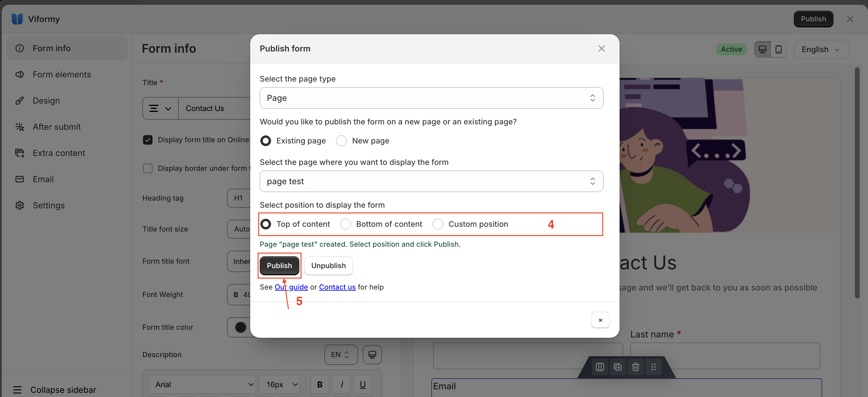Open the Our guide link
Viewport: 868px width, 397px height.
(x=291, y=287)
